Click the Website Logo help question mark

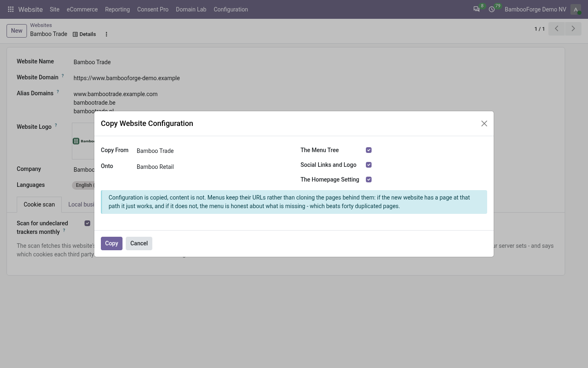pyautogui.click(x=56, y=125)
